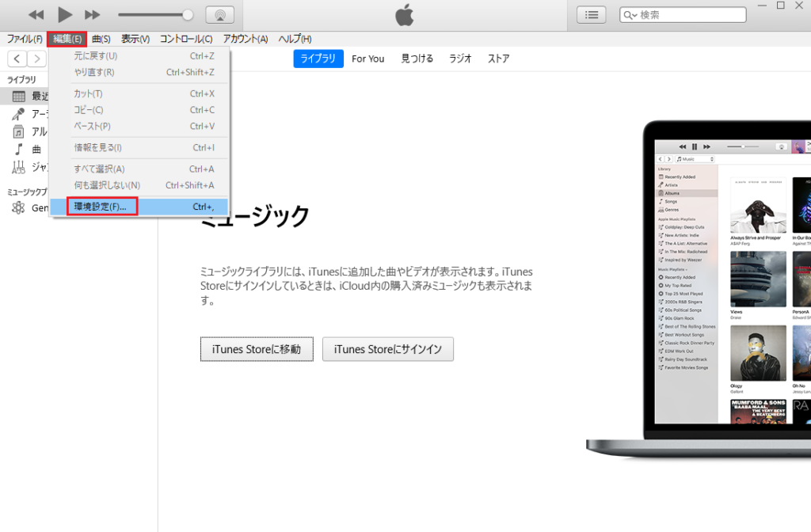This screenshot has height=532, width=811.
Task: Click the search field 検索
Action: [x=683, y=15]
